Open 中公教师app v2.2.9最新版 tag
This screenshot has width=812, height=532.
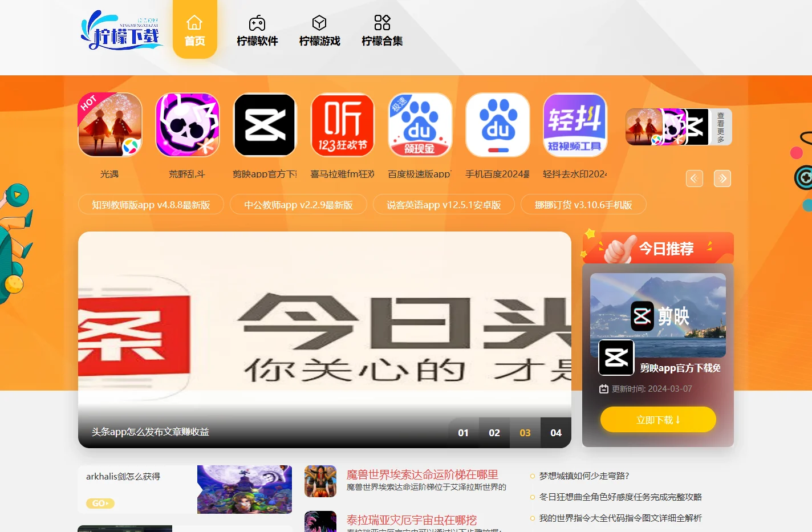298,205
